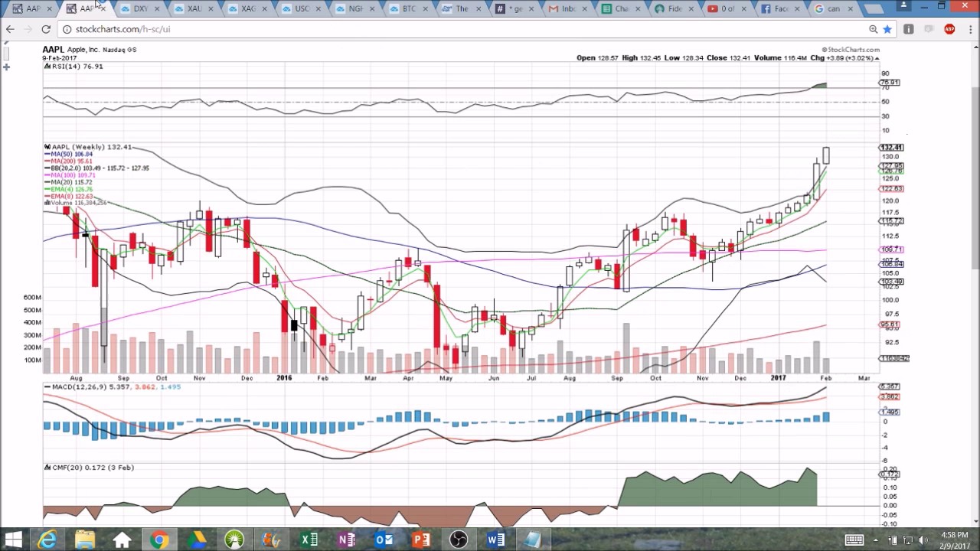This screenshot has height=551, width=980.
Task: Click the ©StockCharts.com credit text
Action: pyautogui.click(x=851, y=50)
